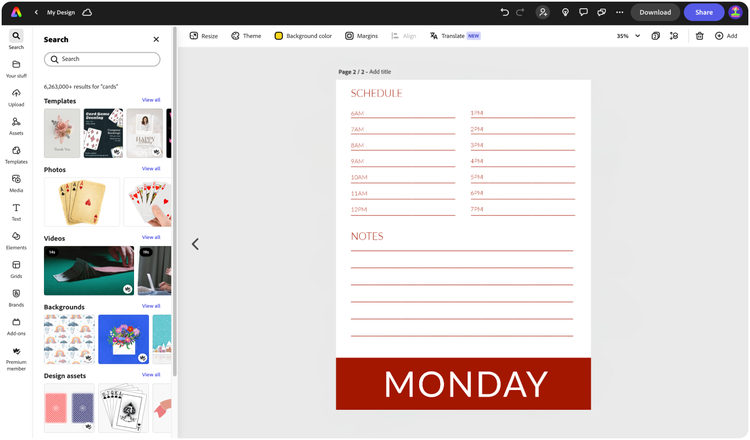Open the Templates panel in the sidebar
The image size is (750, 440).
click(16, 155)
